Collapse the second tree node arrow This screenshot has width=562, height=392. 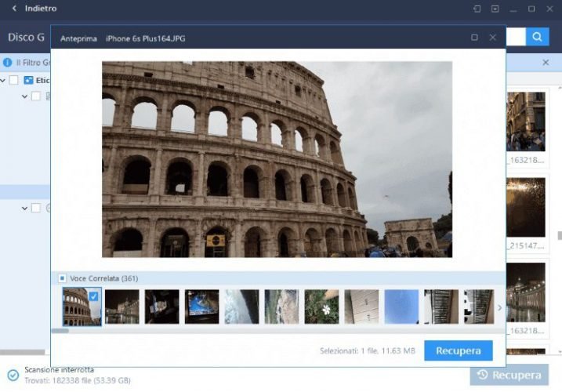click(25, 96)
